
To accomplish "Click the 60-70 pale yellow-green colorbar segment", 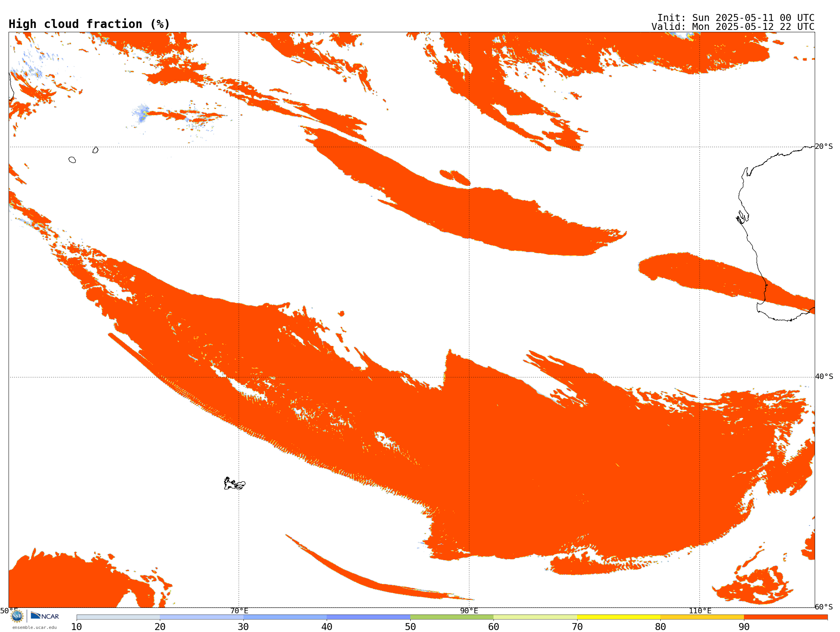I will (535, 617).
